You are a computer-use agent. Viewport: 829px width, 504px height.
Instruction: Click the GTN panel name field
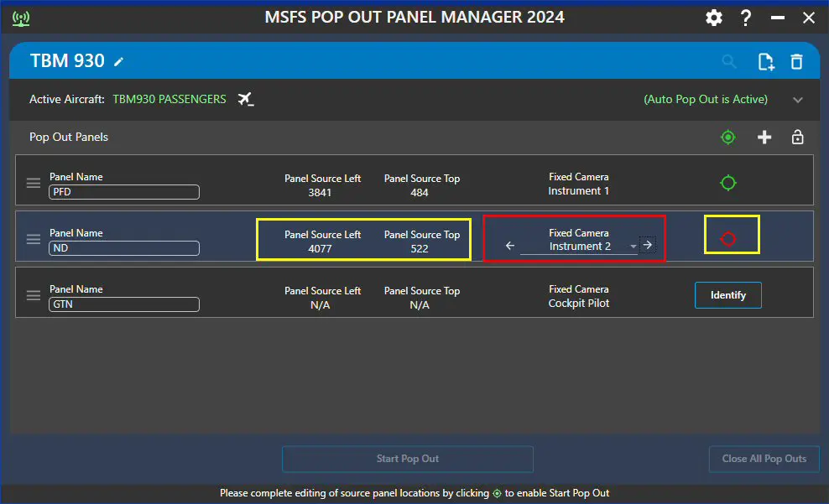[124, 304]
